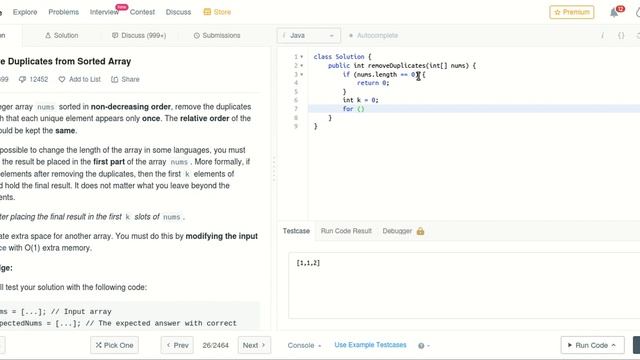Click the 'int k = 0;' code line

(x=360, y=100)
